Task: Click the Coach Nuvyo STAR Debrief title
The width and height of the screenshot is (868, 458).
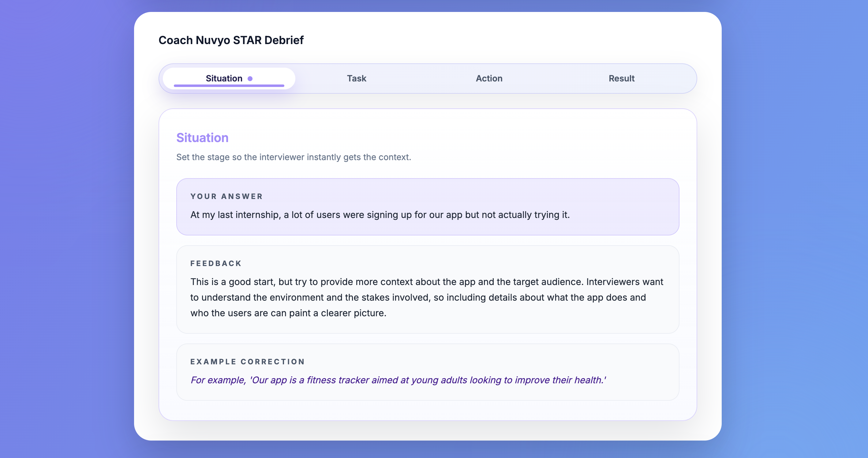Action: click(x=231, y=40)
